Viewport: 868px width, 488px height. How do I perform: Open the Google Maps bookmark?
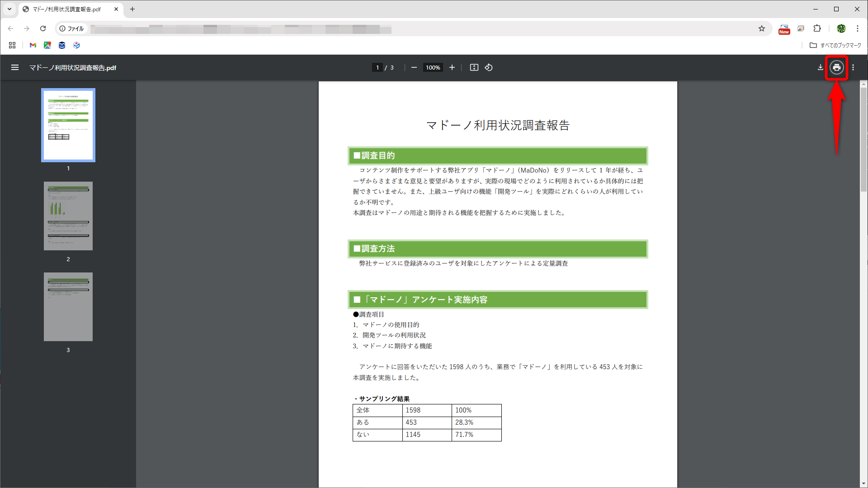[47, 45]
